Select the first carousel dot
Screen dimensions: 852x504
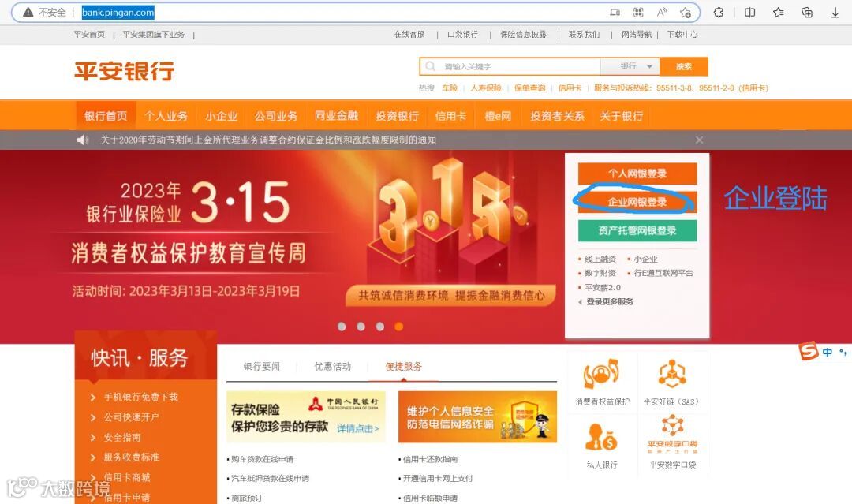tap(342, 327)
